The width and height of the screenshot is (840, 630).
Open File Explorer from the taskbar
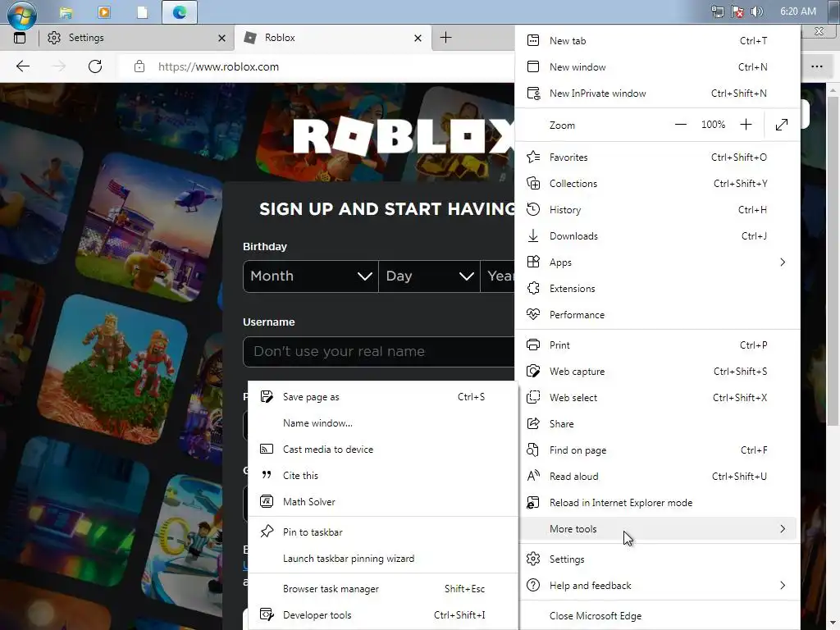click(x=66, y=11)
